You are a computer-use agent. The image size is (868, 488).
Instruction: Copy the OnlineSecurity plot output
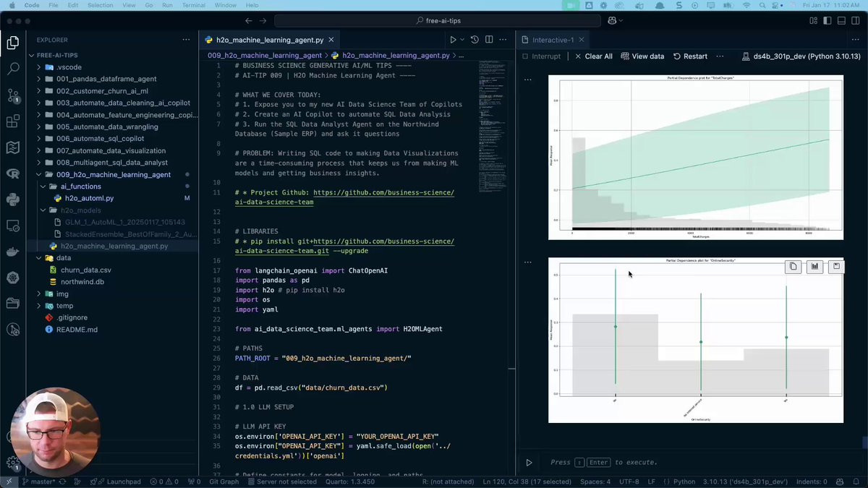[x=793, y=266]
